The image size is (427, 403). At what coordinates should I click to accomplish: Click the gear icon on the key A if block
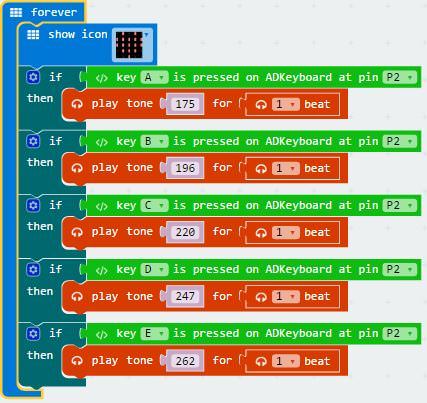coord(33,77)
